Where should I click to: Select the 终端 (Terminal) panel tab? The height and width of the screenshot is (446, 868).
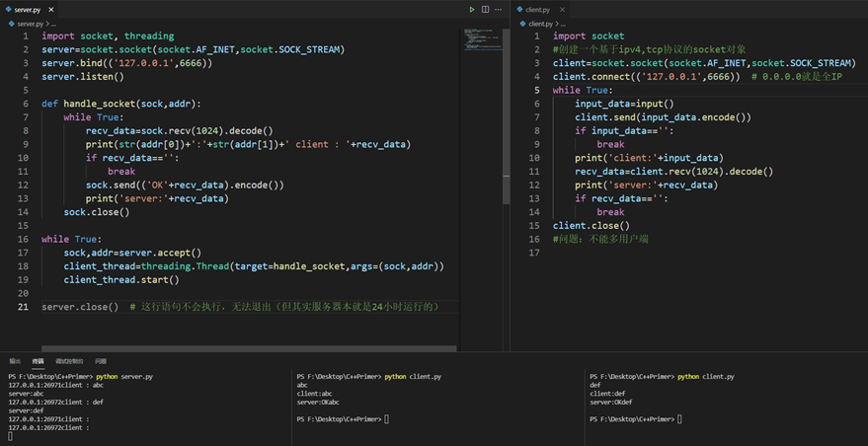[x=38, y=361]
